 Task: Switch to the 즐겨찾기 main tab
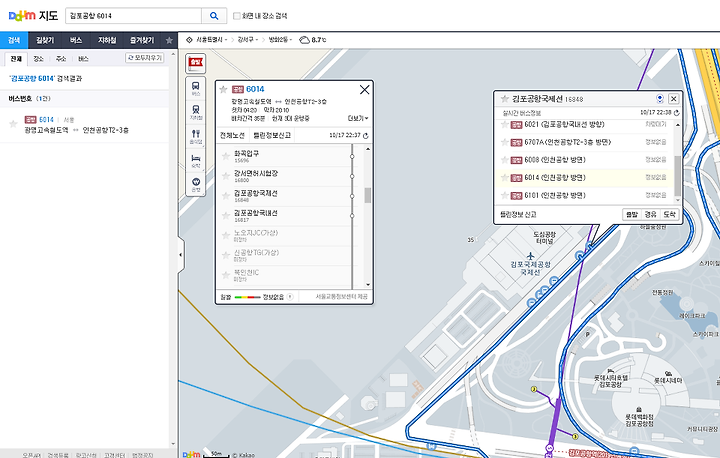click(x=142, y=40)
